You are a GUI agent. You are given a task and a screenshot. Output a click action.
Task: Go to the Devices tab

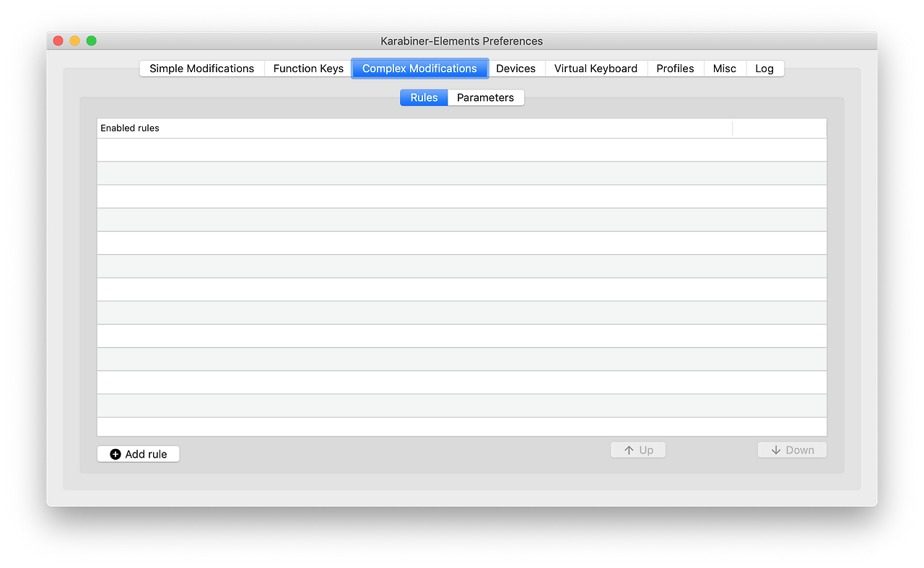tap(515, 69)
